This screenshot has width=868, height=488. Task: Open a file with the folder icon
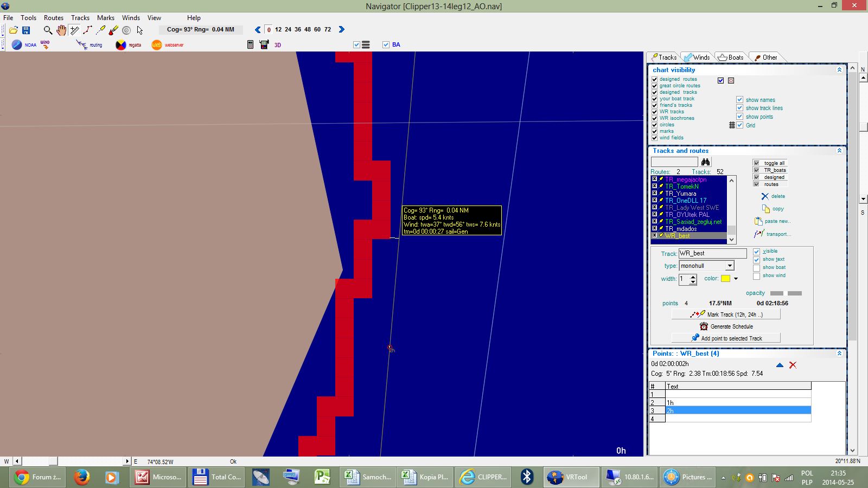pyautogui.click(x=13, y=30)
